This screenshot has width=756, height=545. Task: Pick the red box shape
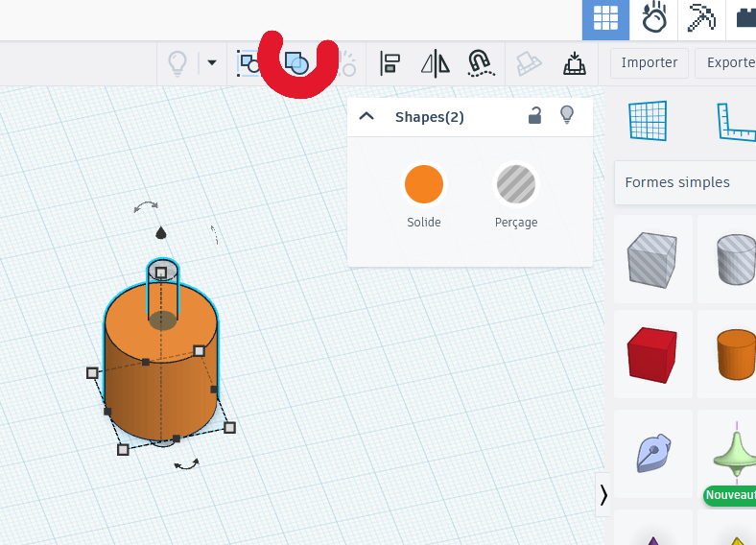[x=652, y=354]
